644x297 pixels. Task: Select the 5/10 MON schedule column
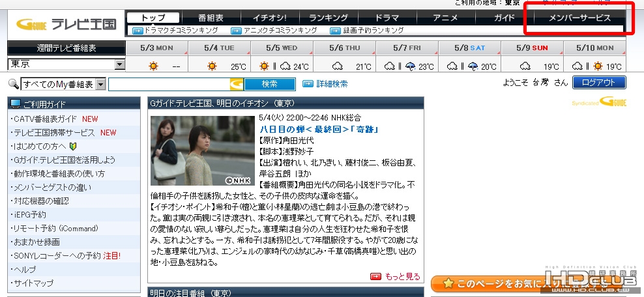click(594, 48)
